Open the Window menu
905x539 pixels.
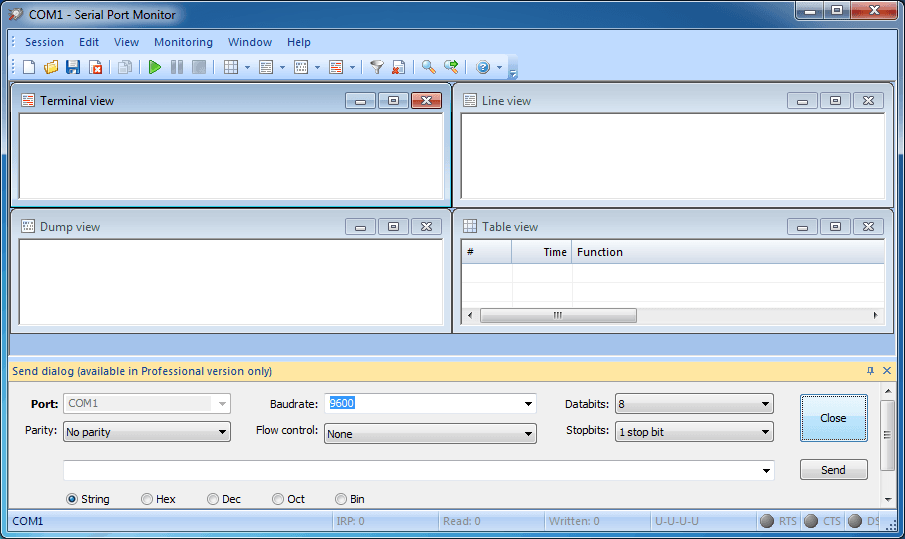pyautogui.click(x=250, y=42)
